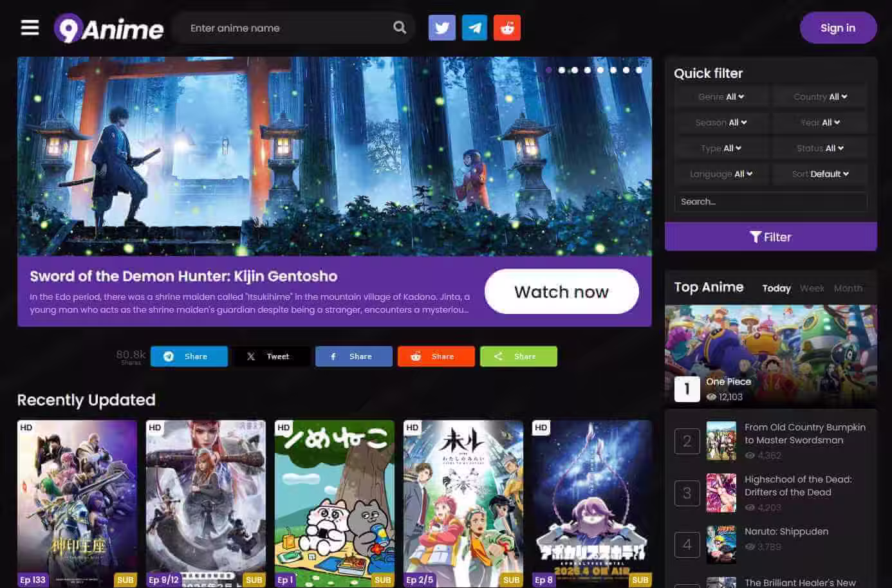
Task: Switch Top Anime to Month tab
Action: (848, 288)
